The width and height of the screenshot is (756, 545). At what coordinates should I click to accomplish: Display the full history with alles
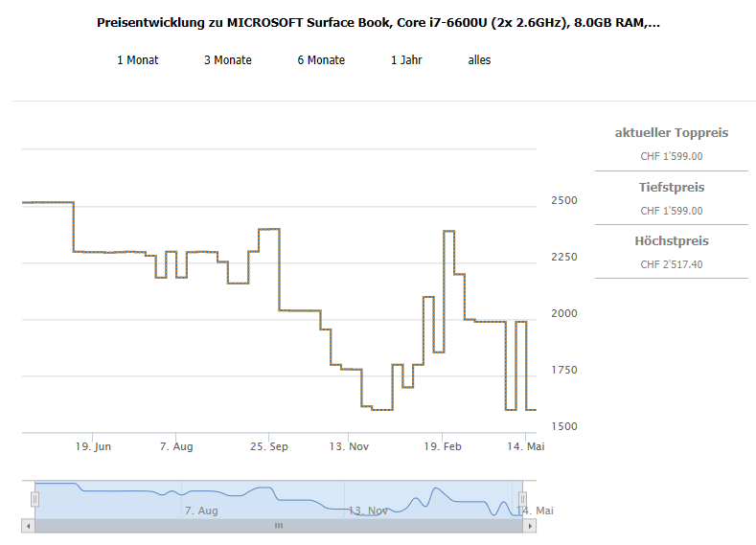(x=479, y=60)
